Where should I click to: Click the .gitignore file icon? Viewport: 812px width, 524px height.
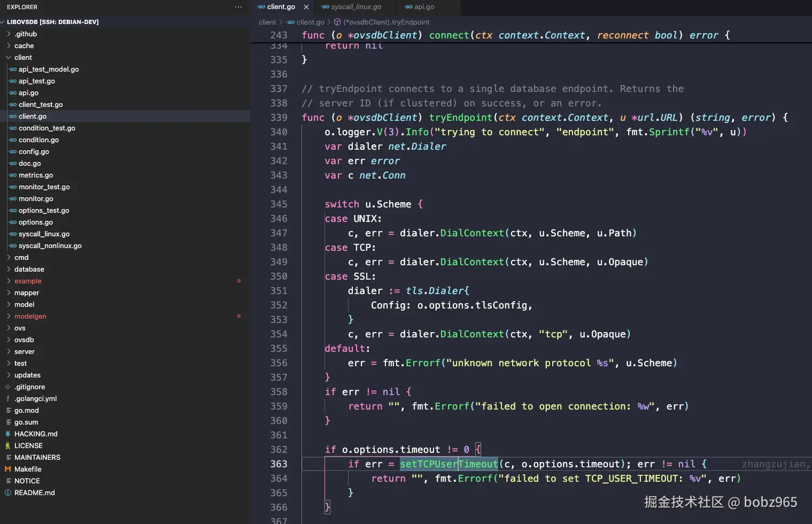(x=8, y=387)
